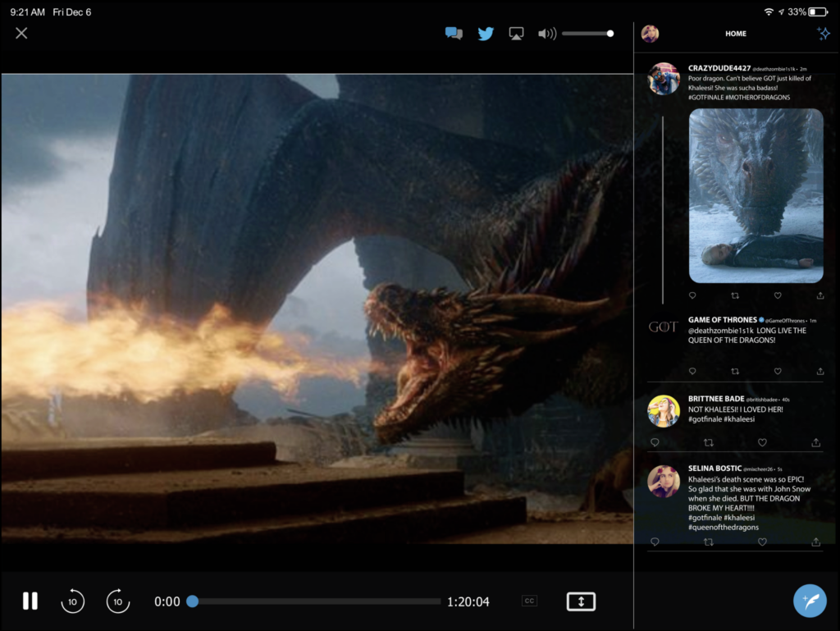Toggle closed captions CC
Image resolution: width=840 pixels, height=631 pixels.
529,601
